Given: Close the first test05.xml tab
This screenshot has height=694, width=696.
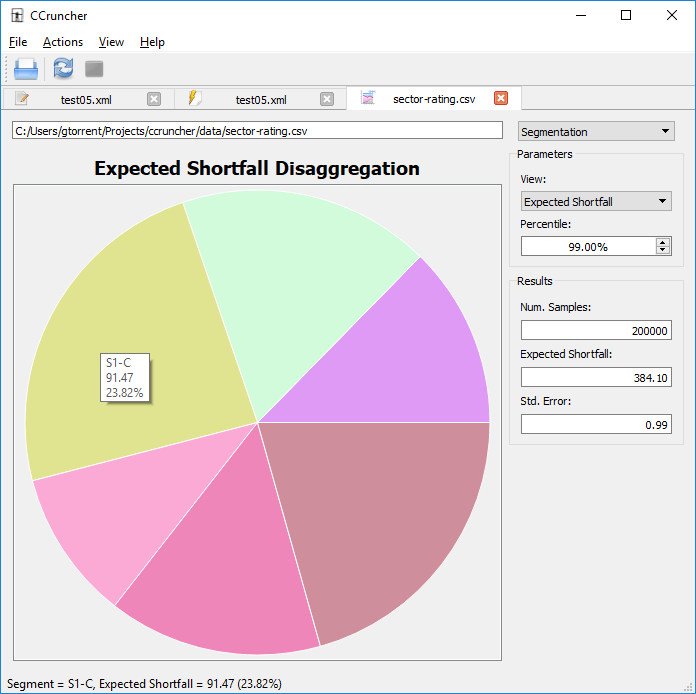Looking at the screenshot, I should coord(154,99).
